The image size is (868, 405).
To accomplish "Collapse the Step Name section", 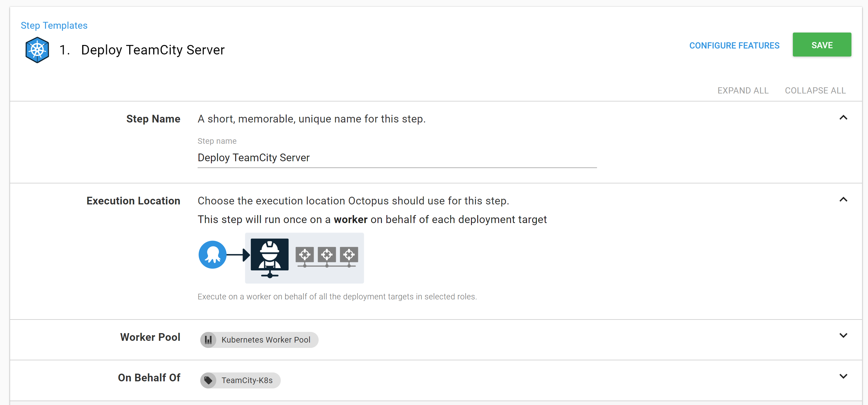I will [843, 117].
